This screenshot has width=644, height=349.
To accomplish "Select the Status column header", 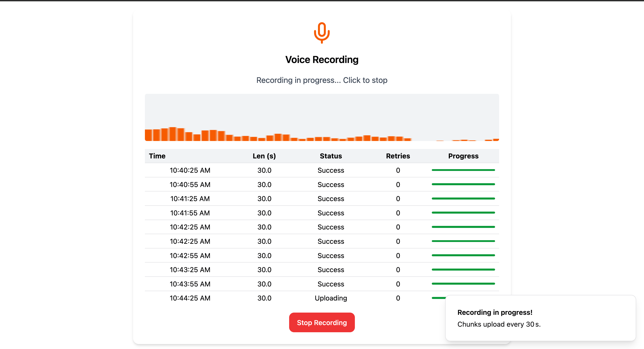I will pyautogui.click(x=330, y=156).
